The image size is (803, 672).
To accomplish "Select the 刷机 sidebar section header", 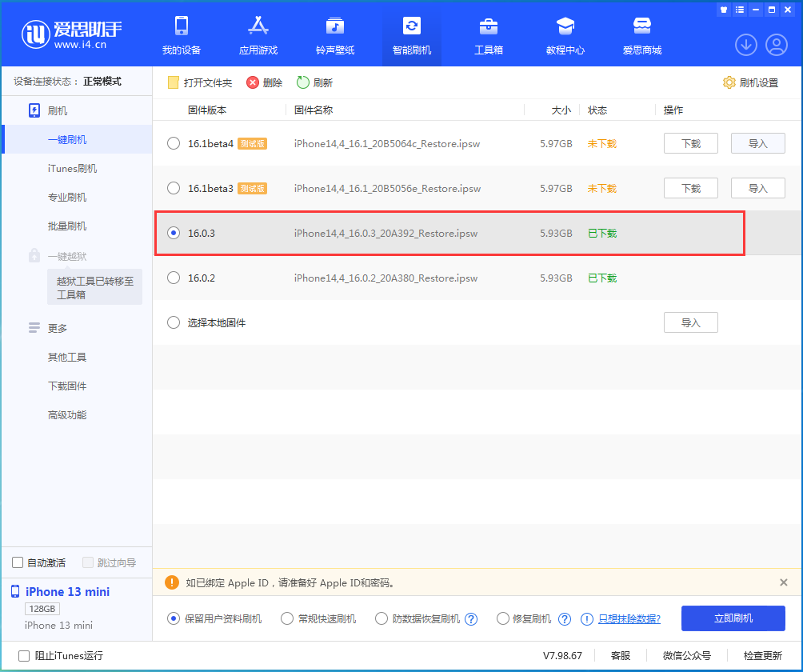I will pyautogui.click(x=48, y=110).
